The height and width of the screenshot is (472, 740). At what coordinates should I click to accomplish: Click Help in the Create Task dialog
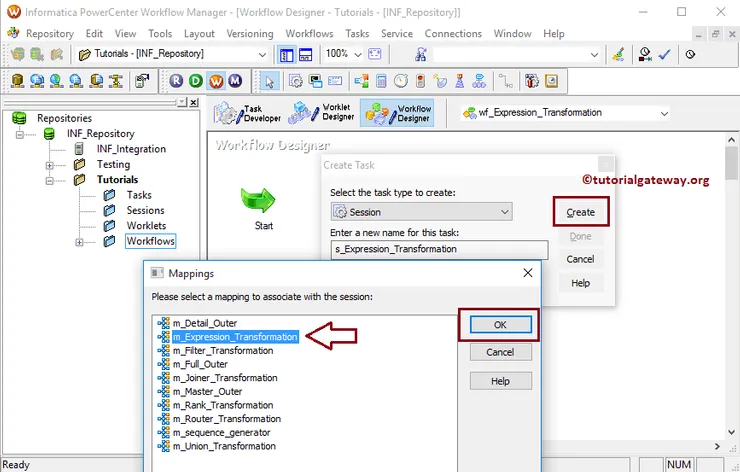click(580, 283)
